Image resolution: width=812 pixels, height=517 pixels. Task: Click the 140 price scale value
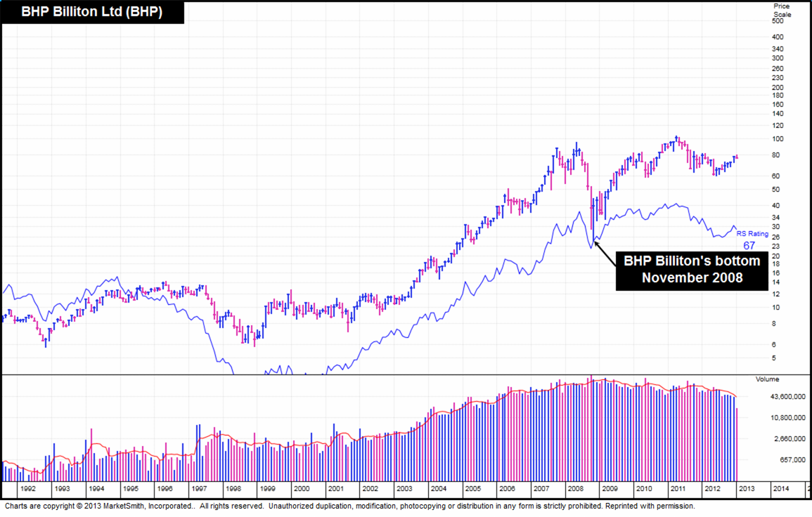[x=778, y=114]
